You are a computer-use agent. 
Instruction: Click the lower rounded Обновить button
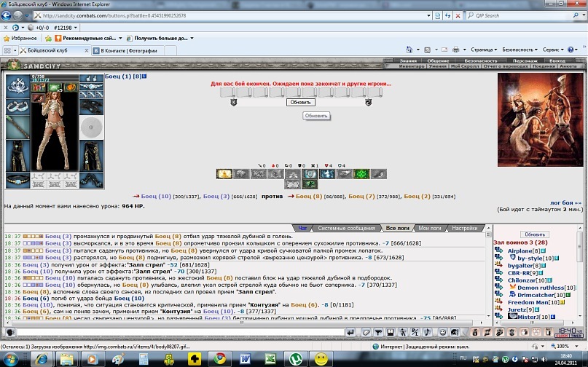coord(316,116)
